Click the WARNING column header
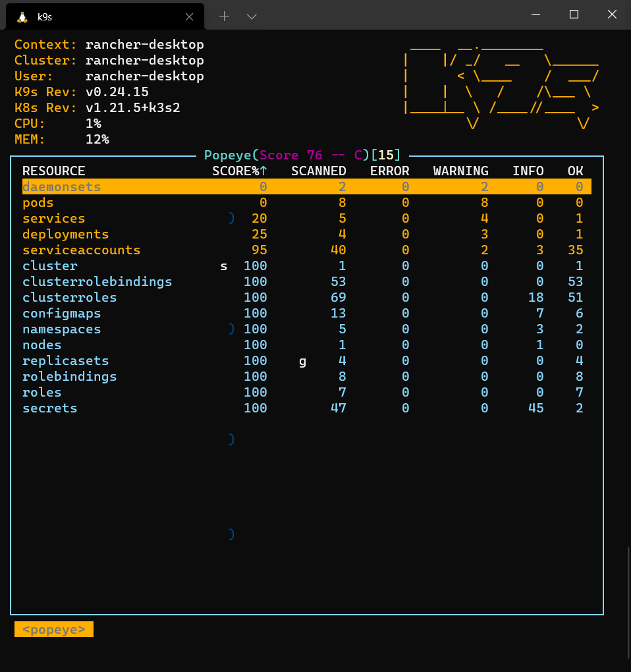631x672 pixels. [x=460, y=171]
